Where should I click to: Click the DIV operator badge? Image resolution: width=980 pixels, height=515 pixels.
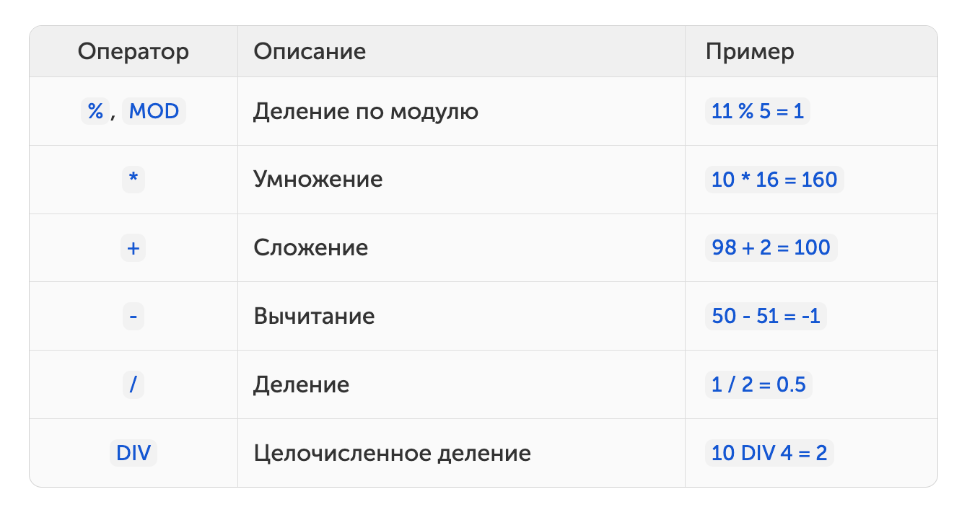tap(134, 454)
